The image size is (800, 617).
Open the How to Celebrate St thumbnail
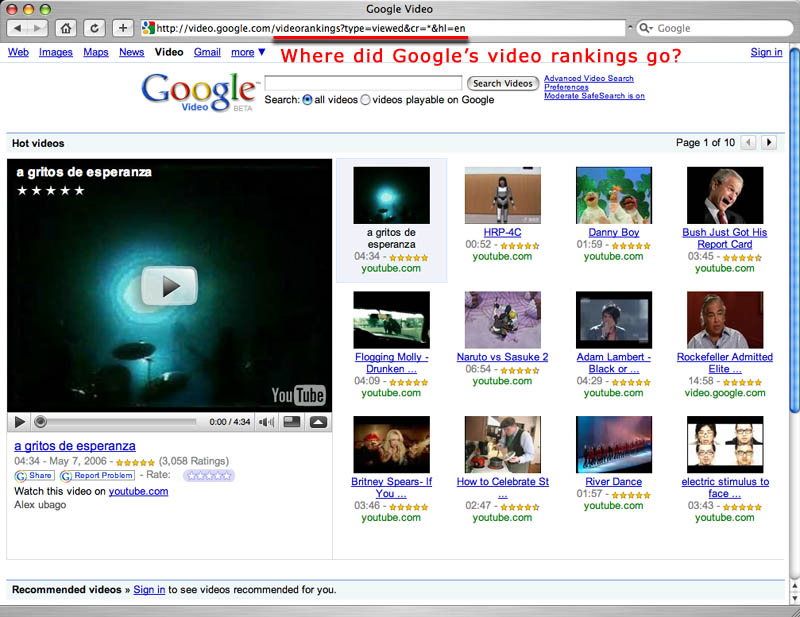pos(503,445)
